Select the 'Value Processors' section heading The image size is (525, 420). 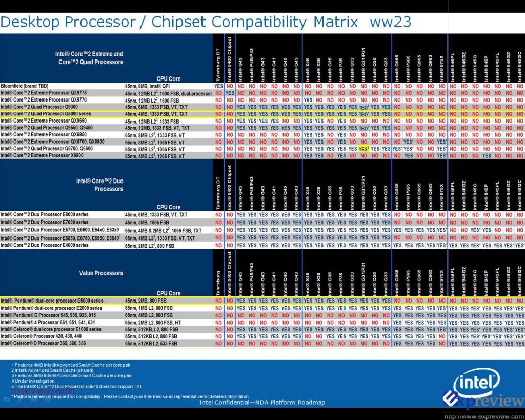pyautogui.click(x=101, y=273)
